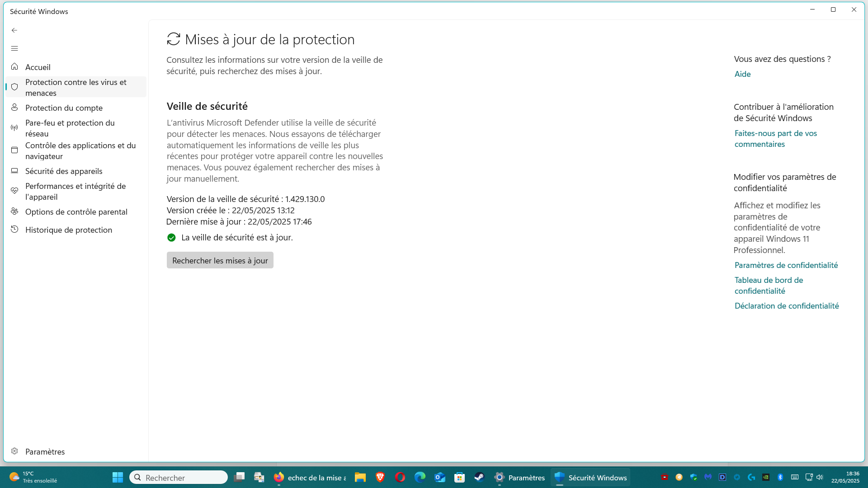Open Contrôle des applications et du navigateur

(x=76, y=150)
